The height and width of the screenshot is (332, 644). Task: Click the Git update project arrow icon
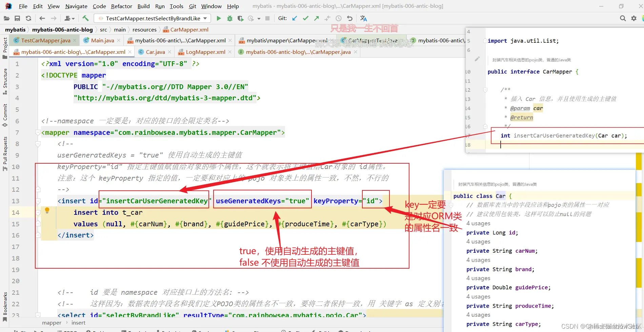click(294, 18)
